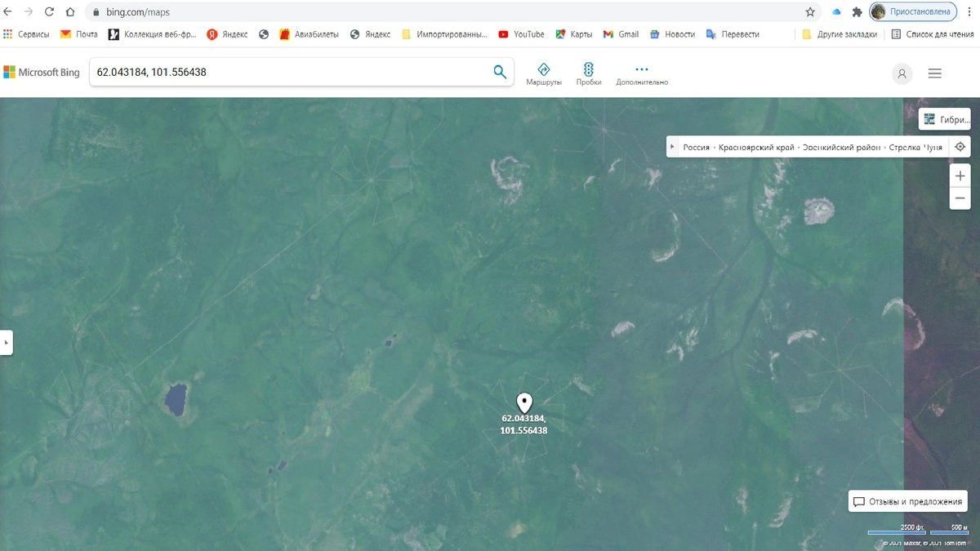Switch map style via Гибрид button
Screen dimensions: 980x551
click(945, 119)
